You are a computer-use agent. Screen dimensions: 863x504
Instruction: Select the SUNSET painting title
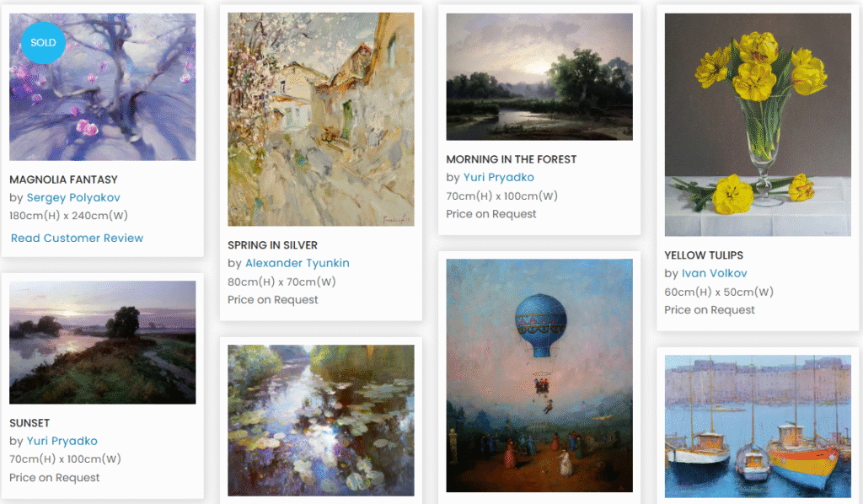click(29, 423)
